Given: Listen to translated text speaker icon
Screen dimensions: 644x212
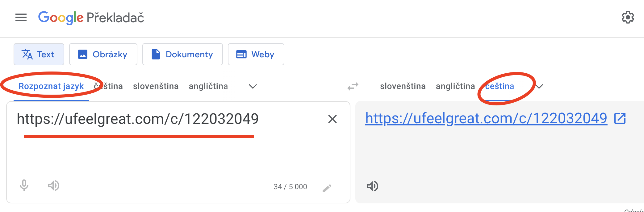Looking at the screenshot, I should (x=372, y=186).
